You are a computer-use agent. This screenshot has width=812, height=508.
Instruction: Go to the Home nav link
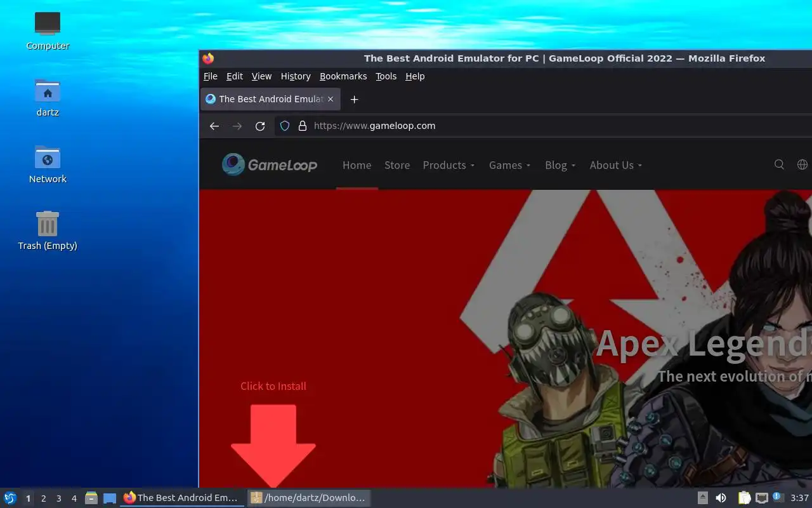tap(357, 165)
